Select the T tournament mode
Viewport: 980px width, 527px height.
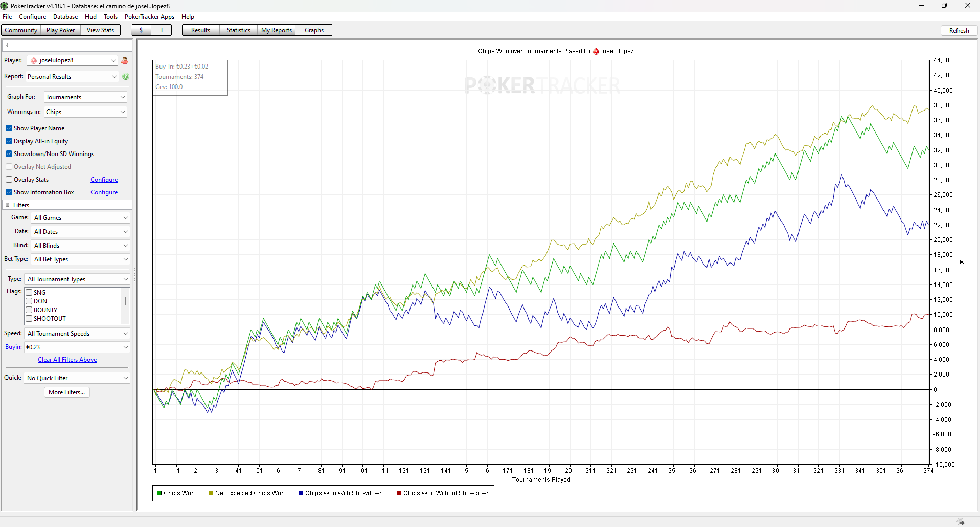point(162,30)
